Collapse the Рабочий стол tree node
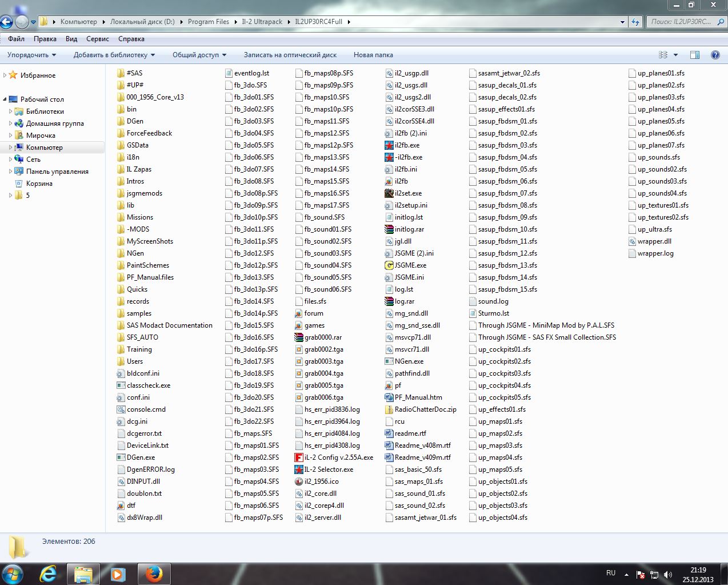The width and height of the screenshot is (728, 585). (x=5, y=99)
